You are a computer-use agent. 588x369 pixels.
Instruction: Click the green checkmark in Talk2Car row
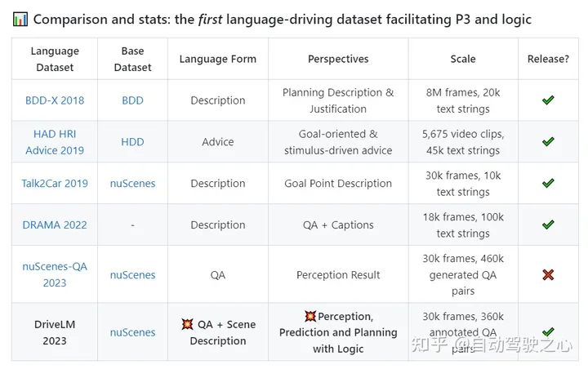pos(548,184)
